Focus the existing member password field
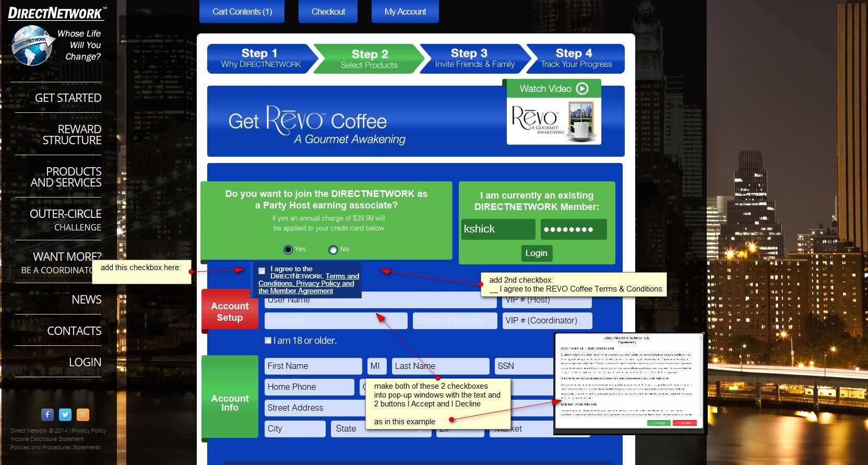868x465 pixels. [574, 229]
